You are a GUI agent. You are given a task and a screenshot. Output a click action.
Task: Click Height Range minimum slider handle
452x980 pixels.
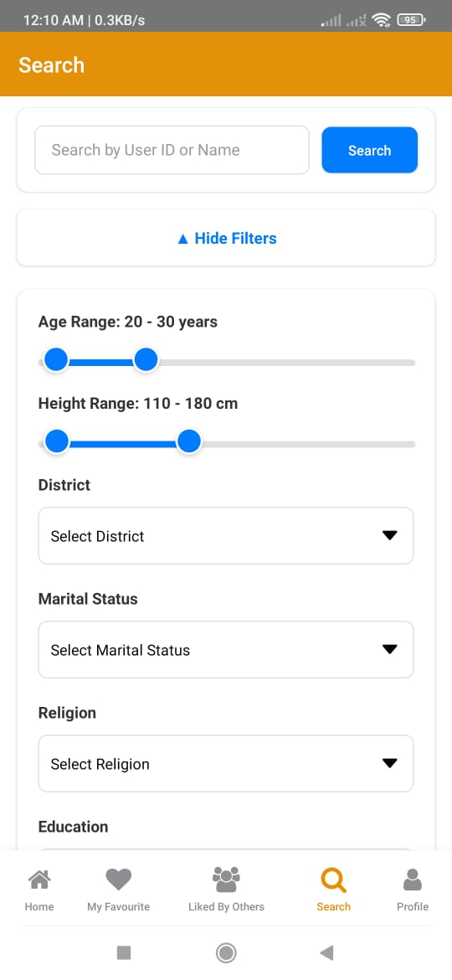coord(57,441)
